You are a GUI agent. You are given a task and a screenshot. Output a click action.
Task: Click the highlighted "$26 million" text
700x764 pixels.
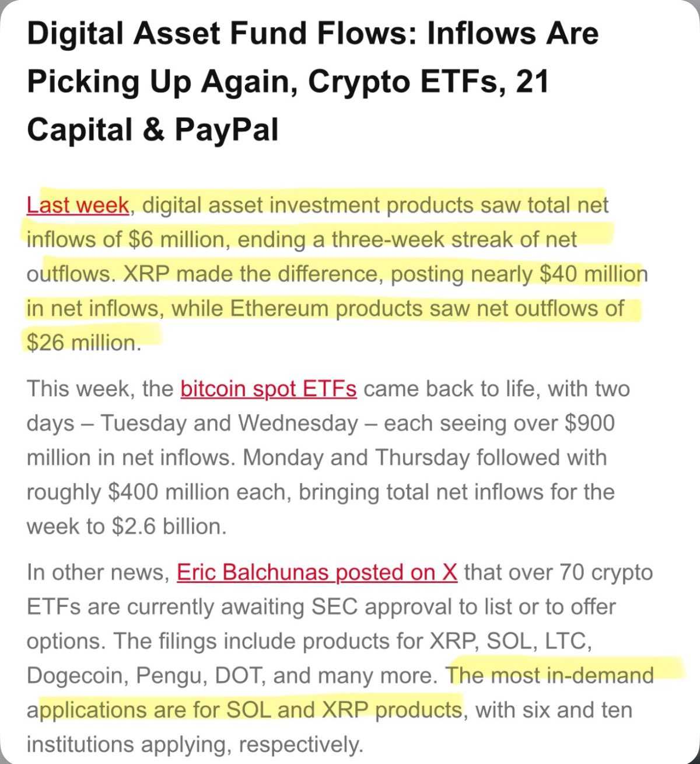pos(83,343)
